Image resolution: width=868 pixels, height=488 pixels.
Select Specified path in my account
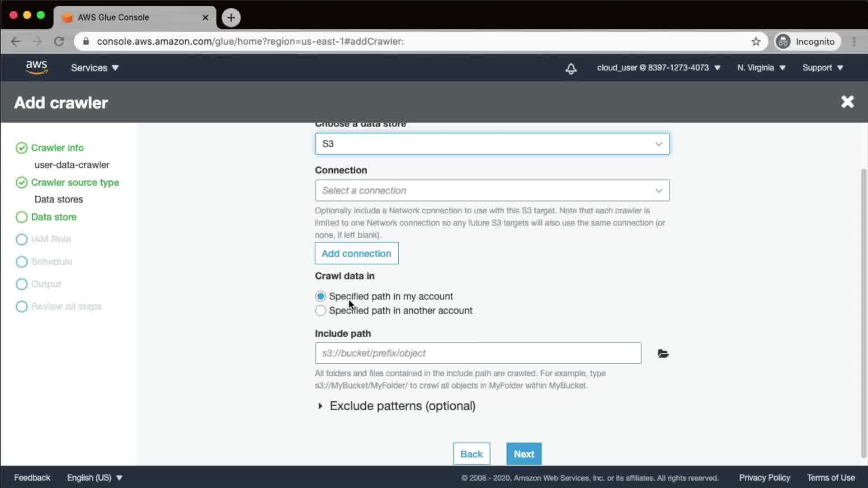321,296
